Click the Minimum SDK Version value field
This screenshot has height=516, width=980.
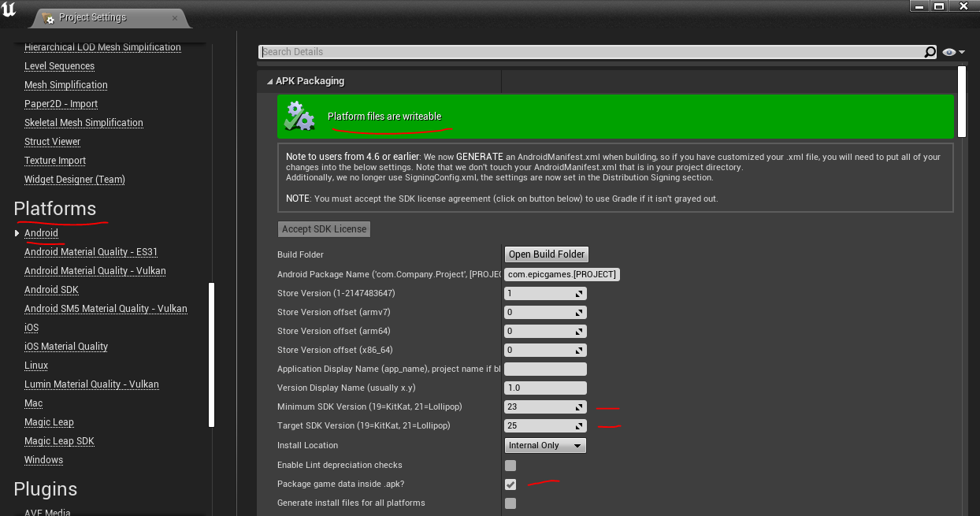pos(545,407)
